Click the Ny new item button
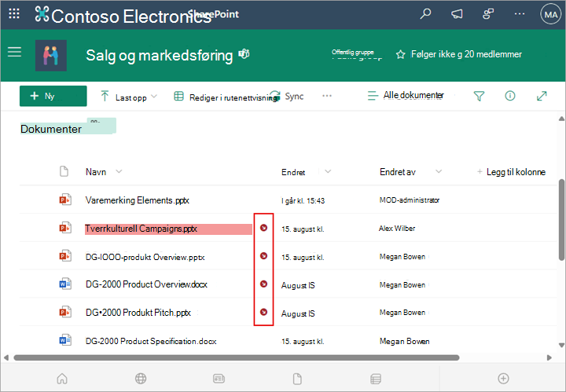 [x=53, y=96]
